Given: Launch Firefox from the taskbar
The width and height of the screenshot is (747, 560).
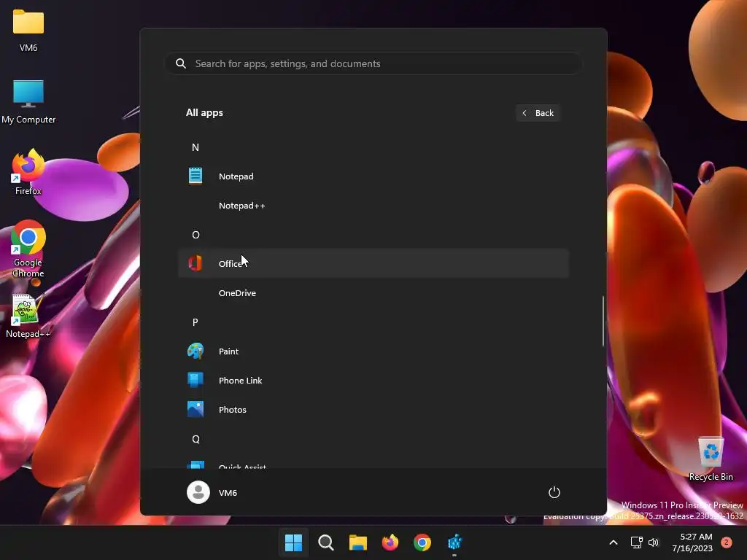Looking at the screenshot, I should pos(390,542).
